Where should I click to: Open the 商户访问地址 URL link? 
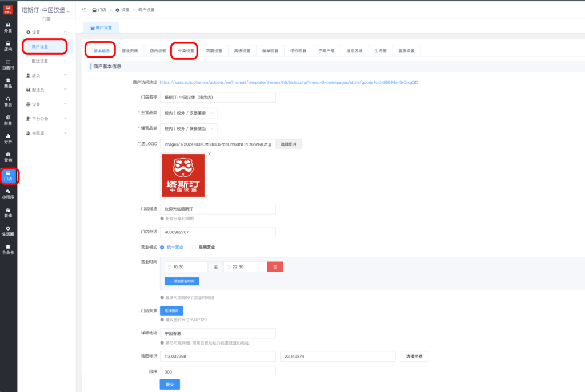tap(289, 82)
